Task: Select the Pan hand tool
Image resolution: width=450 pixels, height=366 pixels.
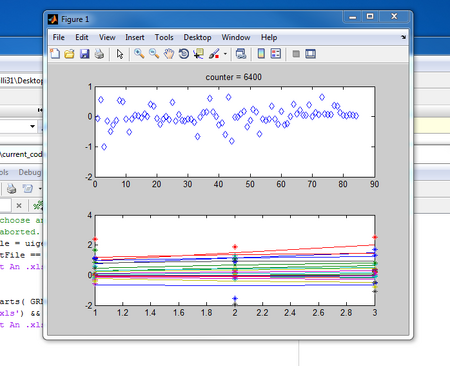Action: tap(169, 54)
